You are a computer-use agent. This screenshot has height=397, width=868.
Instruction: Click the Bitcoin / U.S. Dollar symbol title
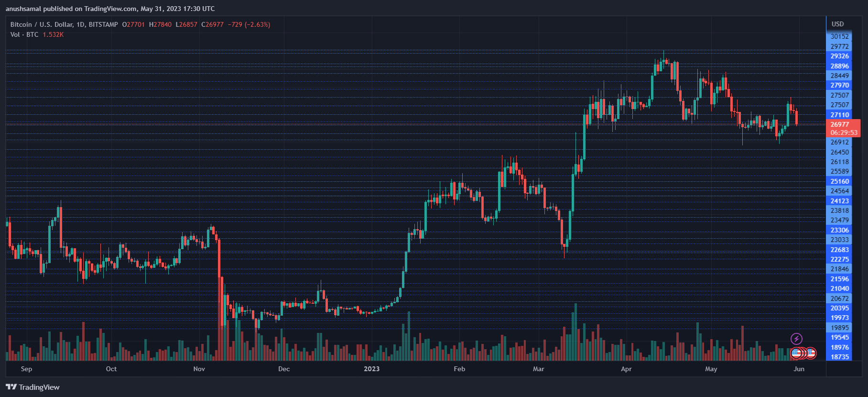click(64, 24)
